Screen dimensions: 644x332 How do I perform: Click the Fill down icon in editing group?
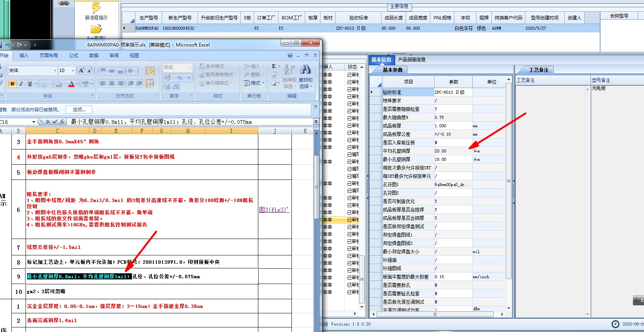[274, 75]
